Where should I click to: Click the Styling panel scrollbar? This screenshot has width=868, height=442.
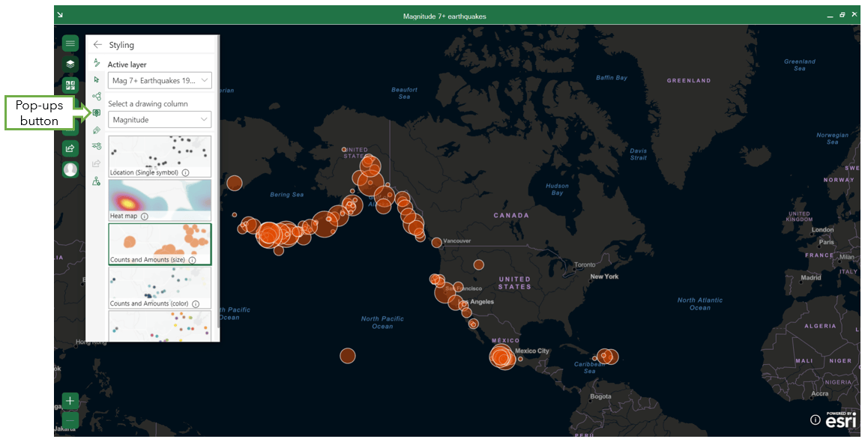click(217, 183)
